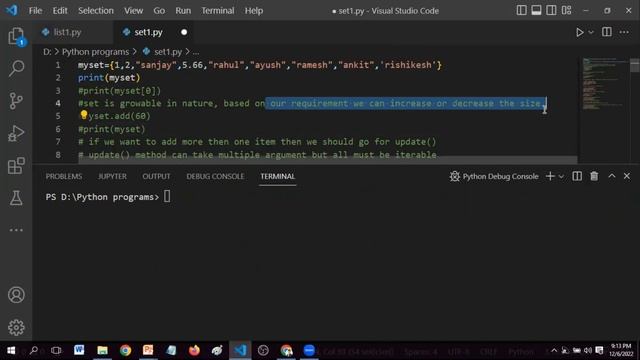The height and width of the screenshot is (360, 640).
Task: Open the Go menu
Action: [159, 11]
